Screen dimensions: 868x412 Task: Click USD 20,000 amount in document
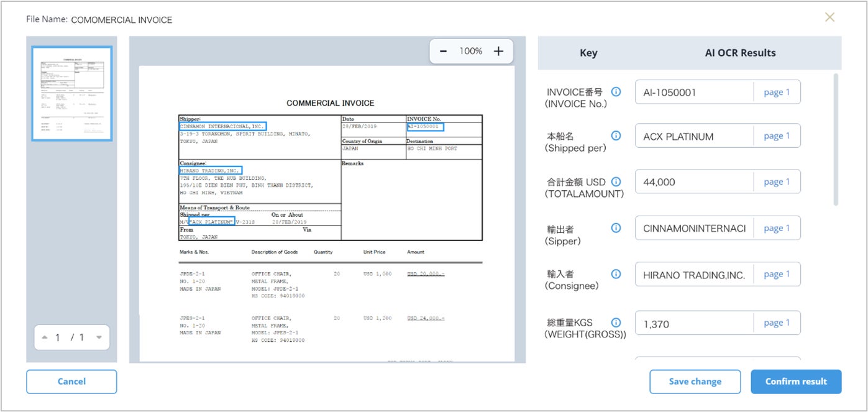[426, 273]
